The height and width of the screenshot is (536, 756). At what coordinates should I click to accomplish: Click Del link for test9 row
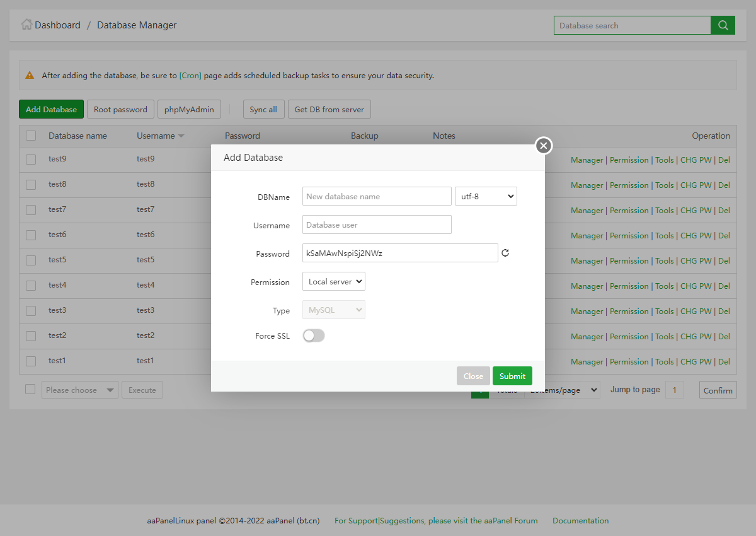tap(724, 160)
